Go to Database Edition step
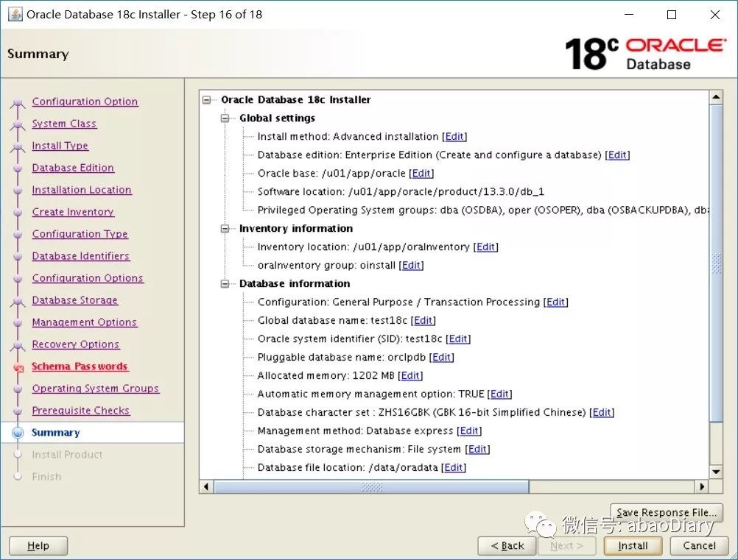The height and width of the screenshot is (560, 738). (73, 168)
